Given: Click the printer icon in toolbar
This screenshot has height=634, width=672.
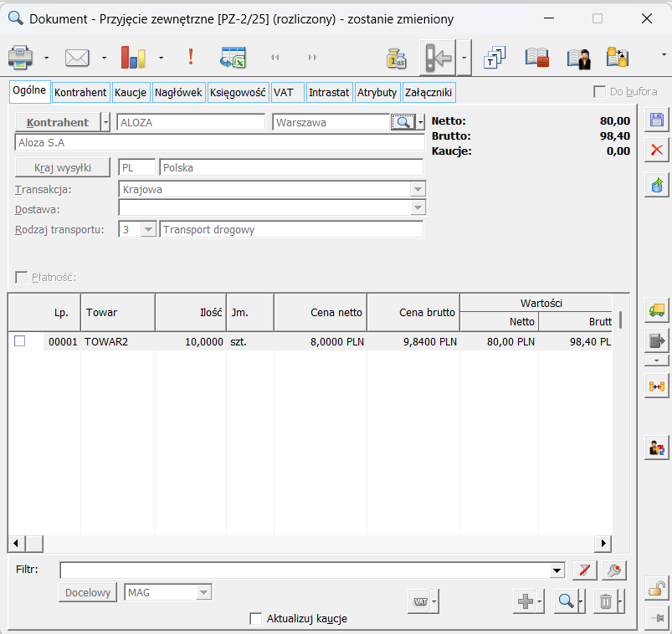Looking at the screenshot, I should tap(20, 58).
